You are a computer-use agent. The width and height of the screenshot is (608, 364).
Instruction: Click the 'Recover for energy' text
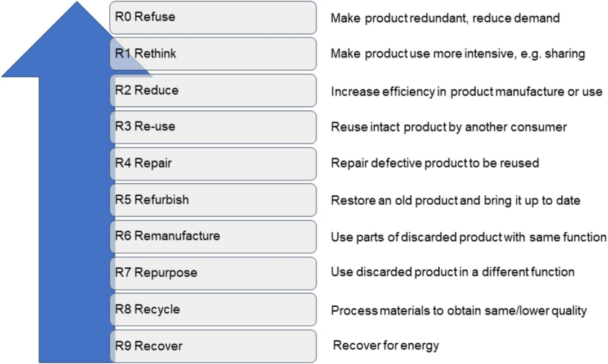[x=386, y=345]
